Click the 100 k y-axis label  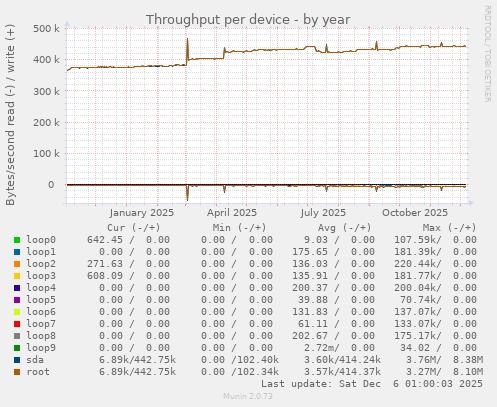click(46, 154)
